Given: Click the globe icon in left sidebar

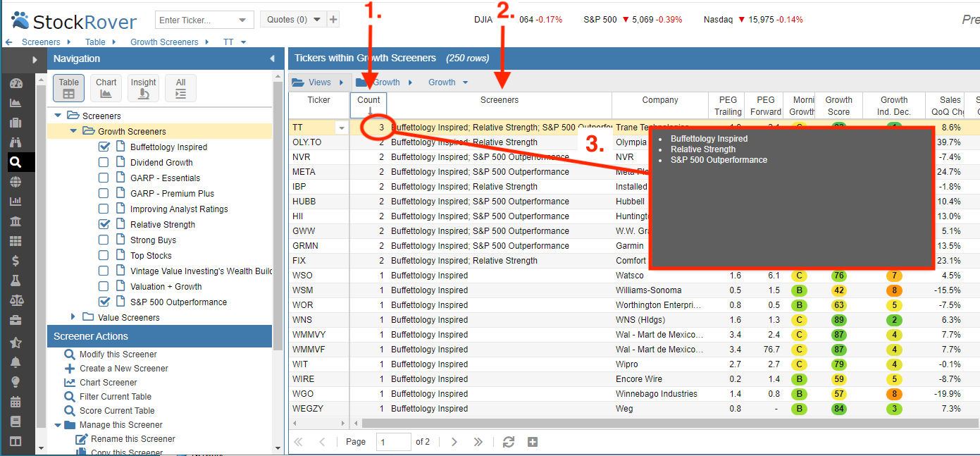Looking at the screenshot, I should click(15, 182).
